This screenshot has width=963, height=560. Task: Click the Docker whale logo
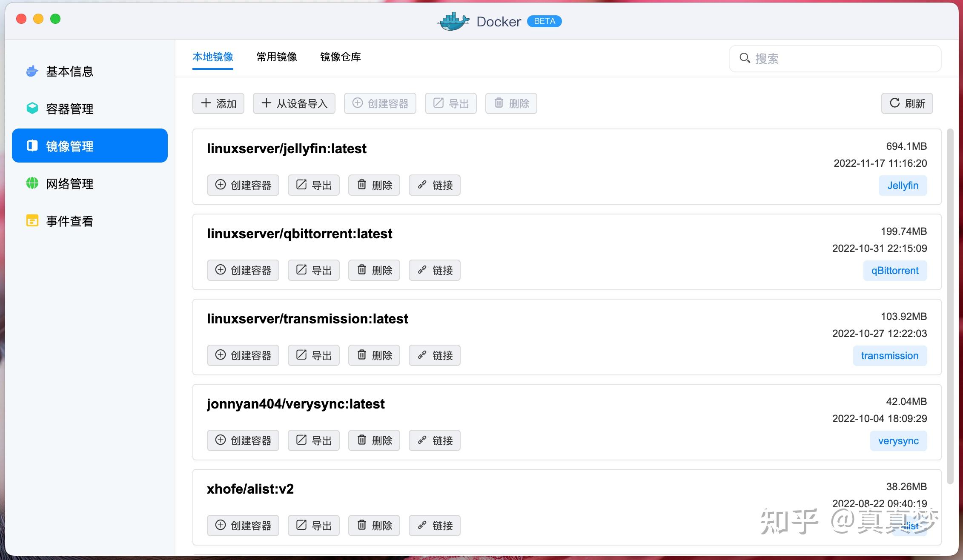pos(453,21)
